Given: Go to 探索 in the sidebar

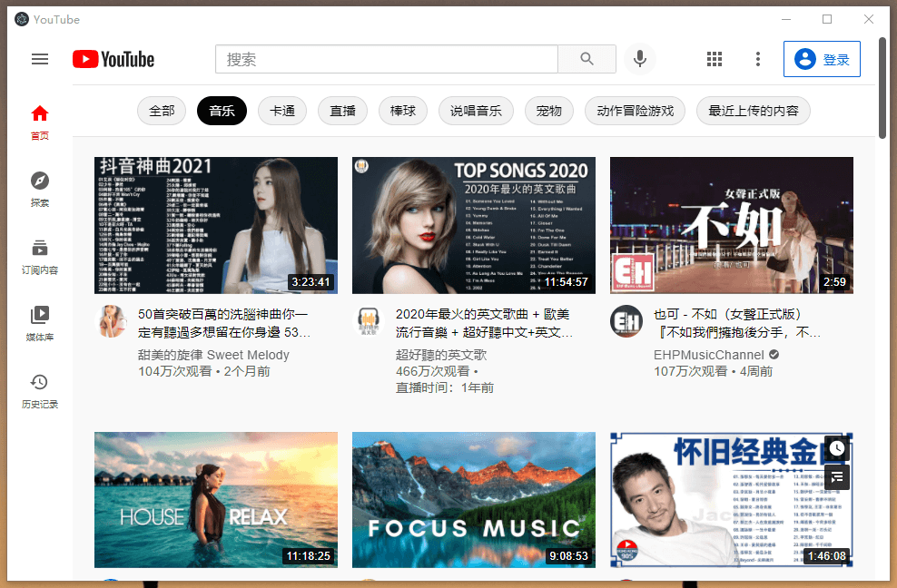Looking at the screenshot, I should coord(39,190).
